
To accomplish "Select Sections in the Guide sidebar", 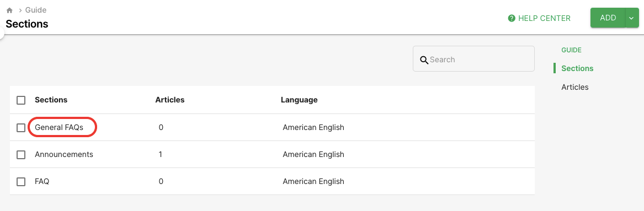I will [577, 68].
